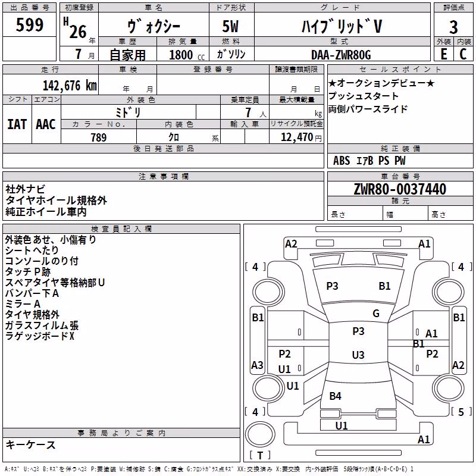Select the overall score 3

(x=453, y=27)
